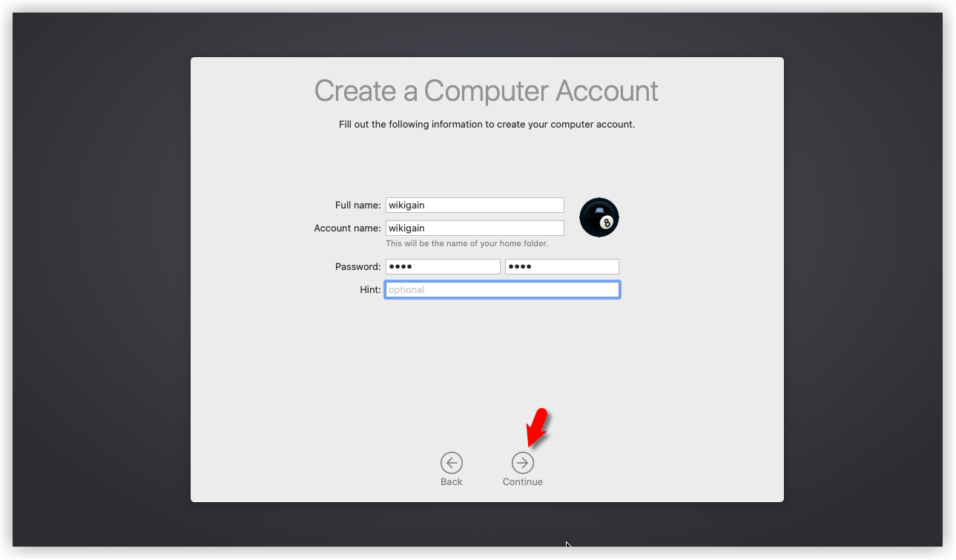Viewport: 956px width, 560px height.
Task: Click the 'Create a Computer Account' heading
Action: pos(487,91)
